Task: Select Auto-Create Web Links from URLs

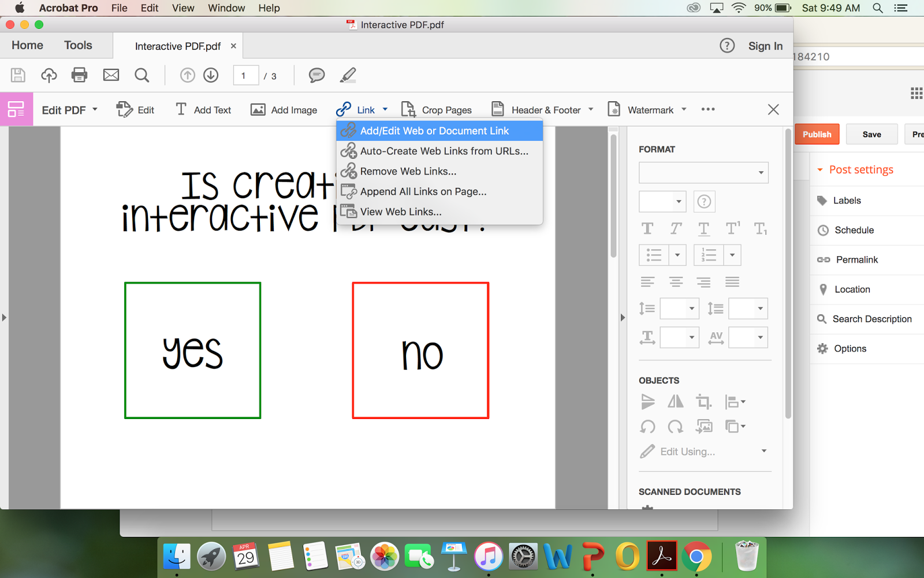Action: 444,151
